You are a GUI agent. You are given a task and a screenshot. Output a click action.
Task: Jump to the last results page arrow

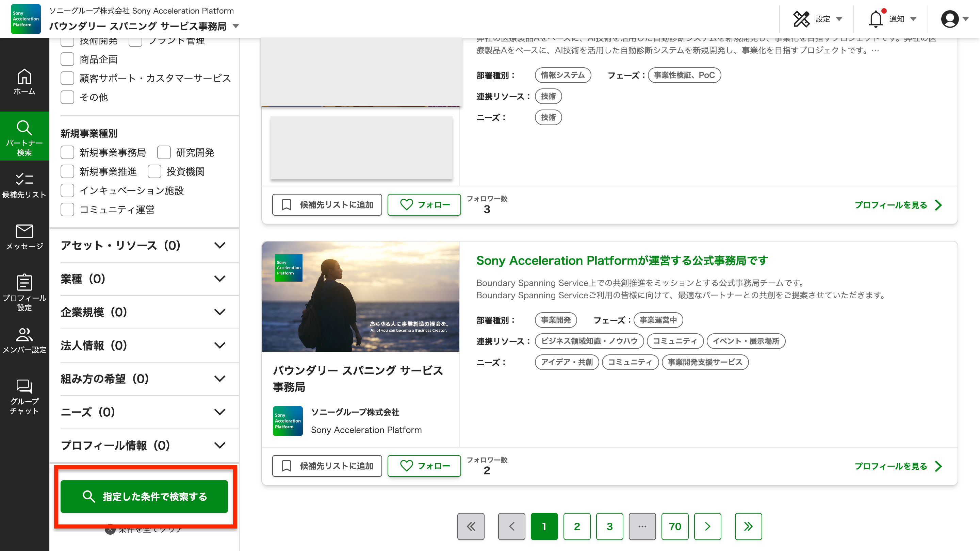(x=748, y=526)
